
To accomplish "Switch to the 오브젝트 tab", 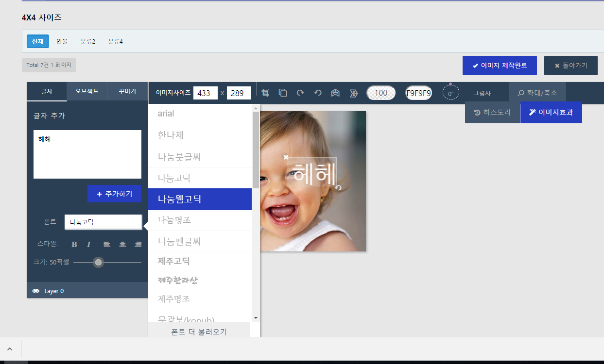I will [87, 91].
